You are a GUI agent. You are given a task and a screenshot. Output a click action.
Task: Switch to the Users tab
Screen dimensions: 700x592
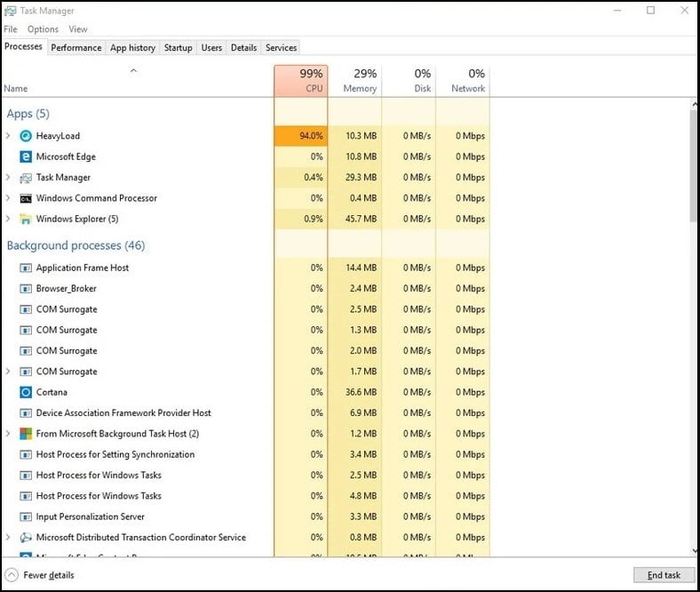pos(211,48)
